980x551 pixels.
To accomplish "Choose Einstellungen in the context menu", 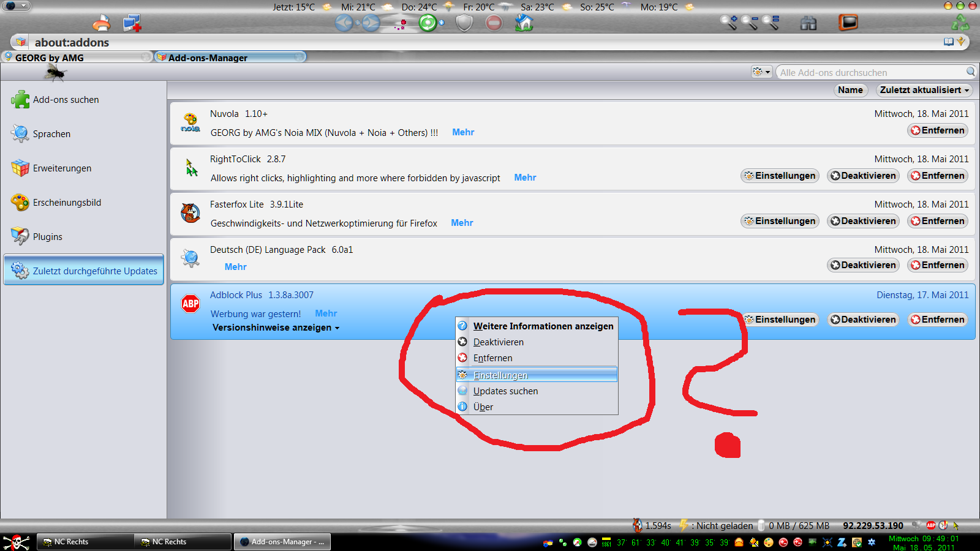I will click(x=537, y=375).
